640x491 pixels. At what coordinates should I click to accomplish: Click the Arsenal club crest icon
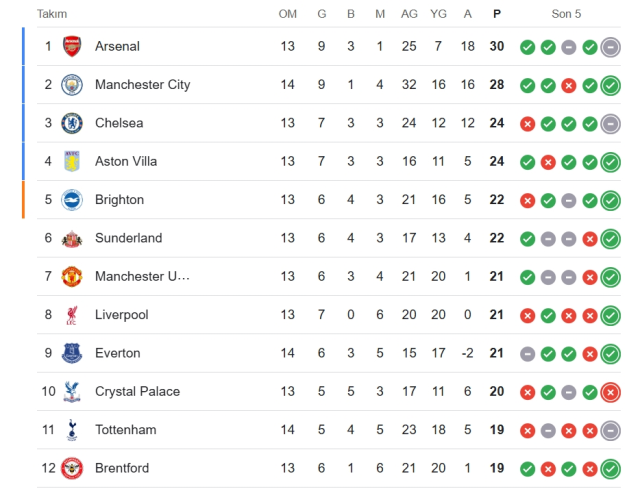72,46
